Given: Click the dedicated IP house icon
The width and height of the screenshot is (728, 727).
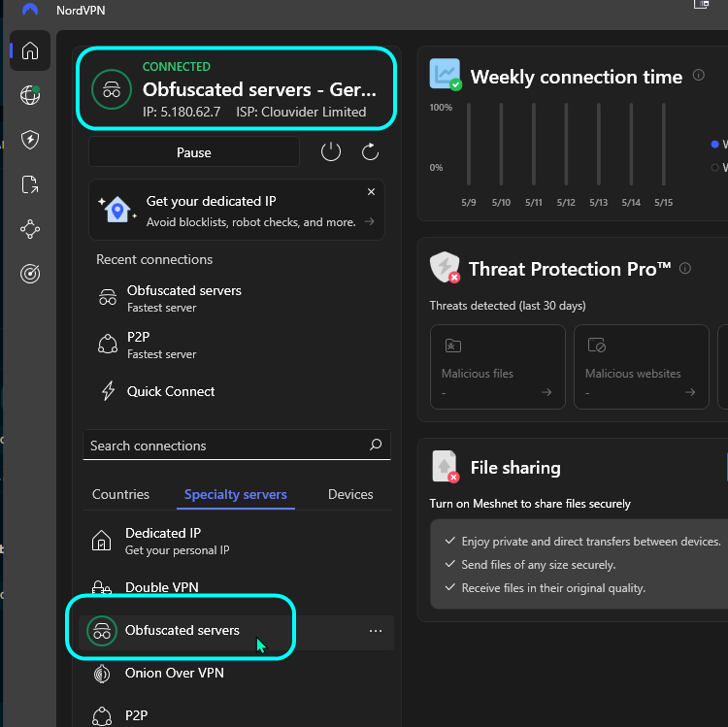Looking at the screenshot, I should click(x=116, y=210).
